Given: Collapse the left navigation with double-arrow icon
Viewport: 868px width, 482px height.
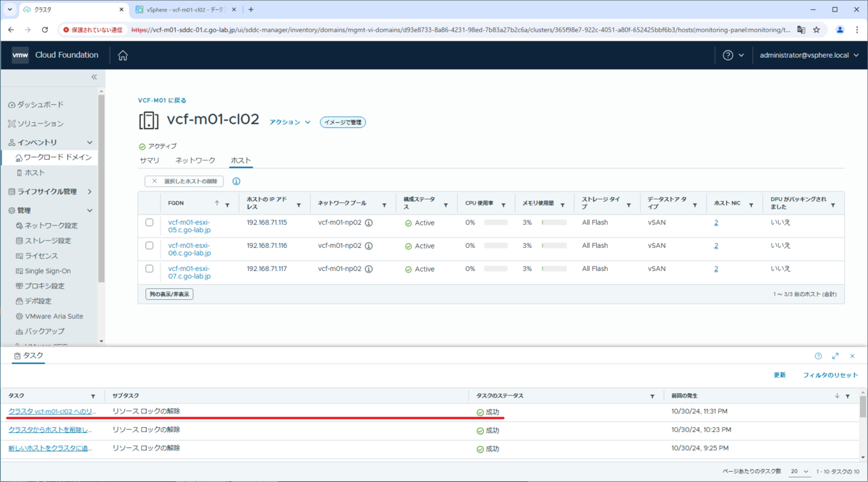Looking at the screenshot, I should pos(94,77).
